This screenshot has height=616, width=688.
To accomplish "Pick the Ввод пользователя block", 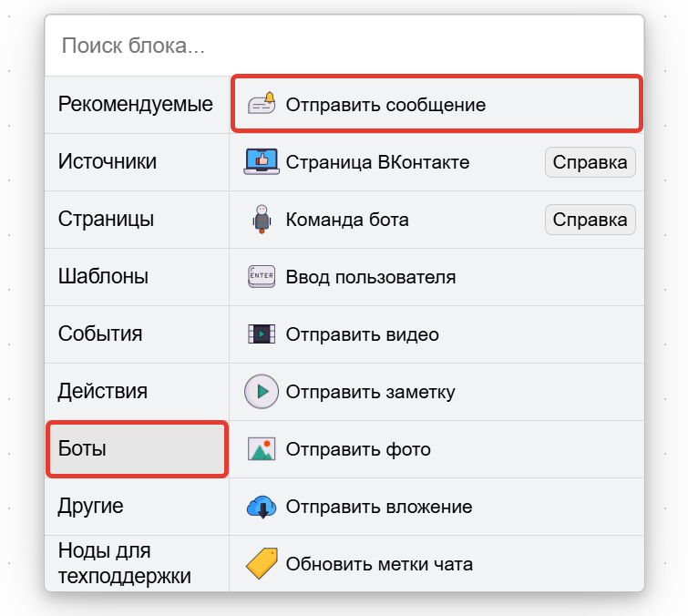I will pyautogui.click(x=436, y=277).
